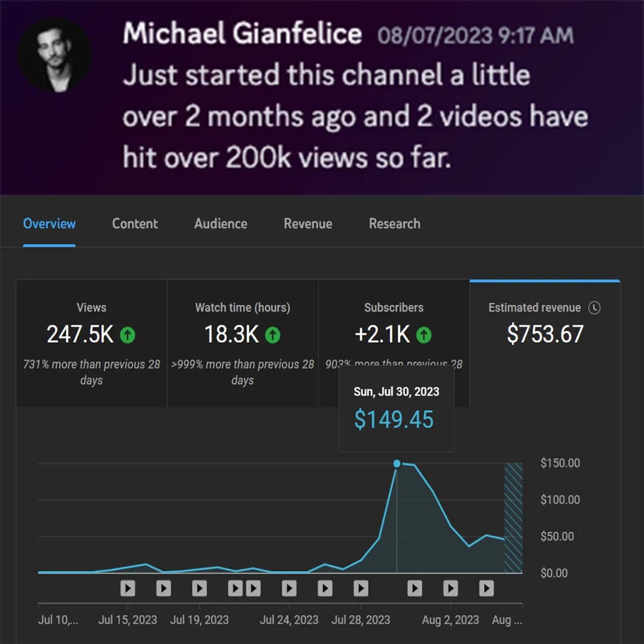Click the green up arrow next to 247.5K

128,335
